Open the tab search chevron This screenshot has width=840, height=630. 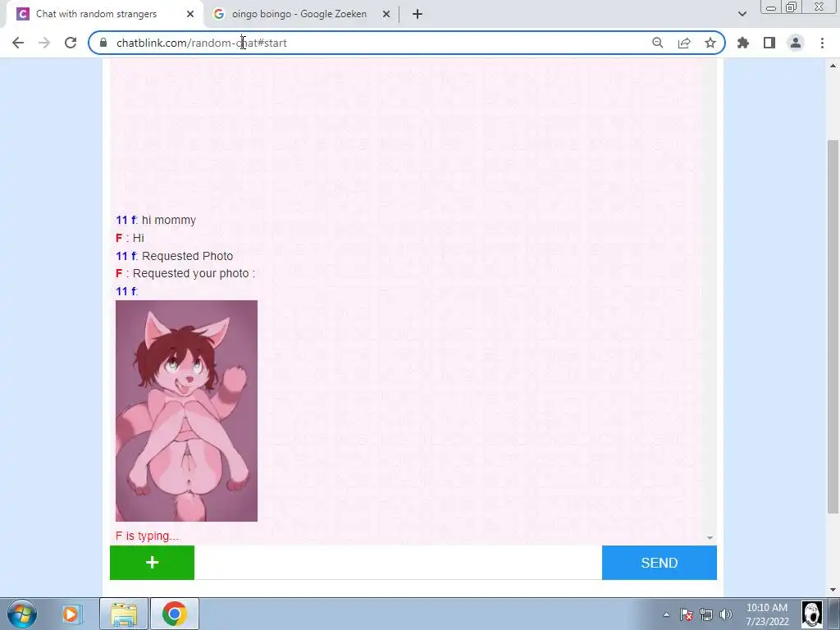742,14
